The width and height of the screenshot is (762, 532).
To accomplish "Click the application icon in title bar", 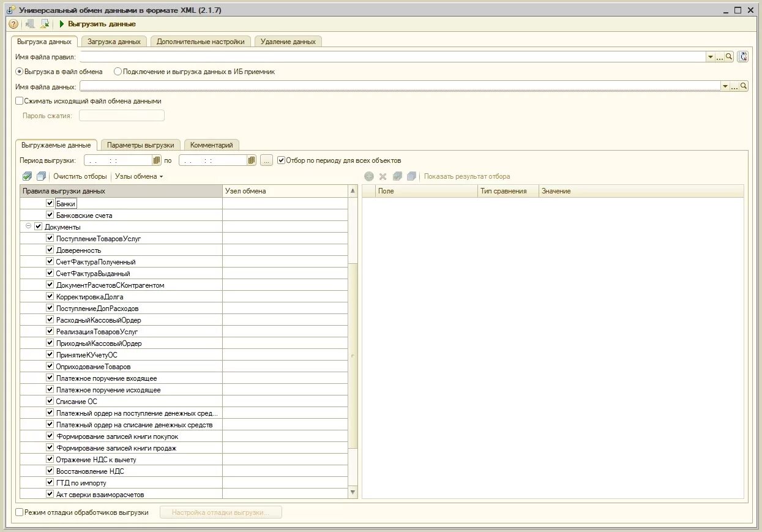I will (10, 10).
